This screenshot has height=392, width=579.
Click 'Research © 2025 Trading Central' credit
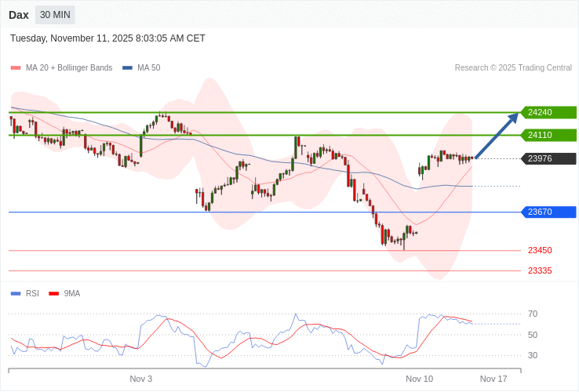513,68
